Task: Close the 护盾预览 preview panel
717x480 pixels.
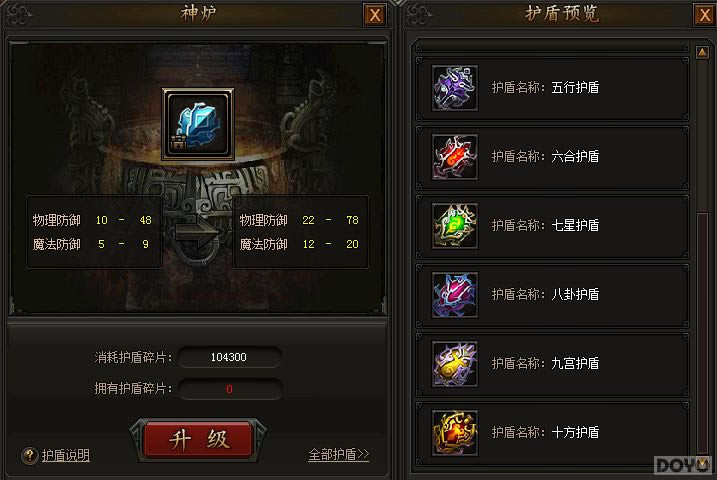Action: (705, 15)
